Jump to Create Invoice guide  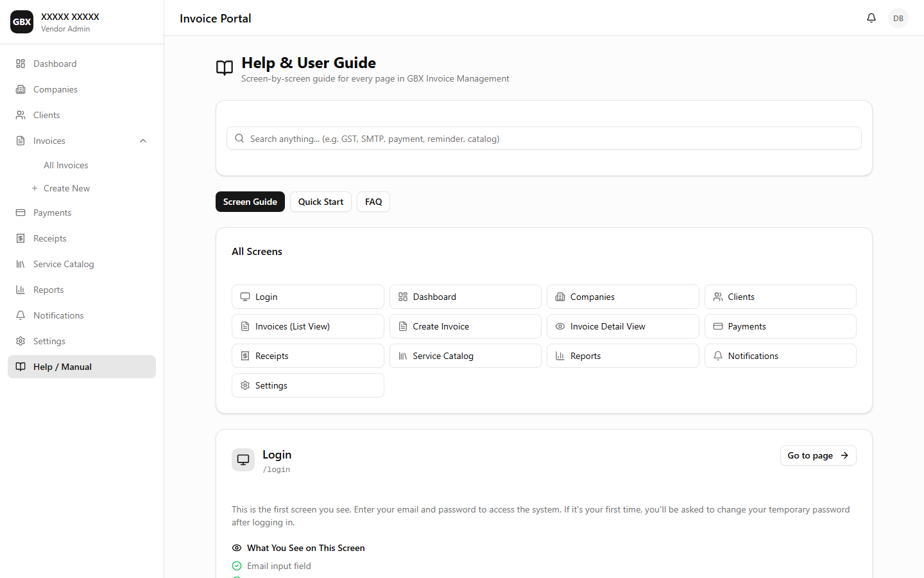pos(465,326)
